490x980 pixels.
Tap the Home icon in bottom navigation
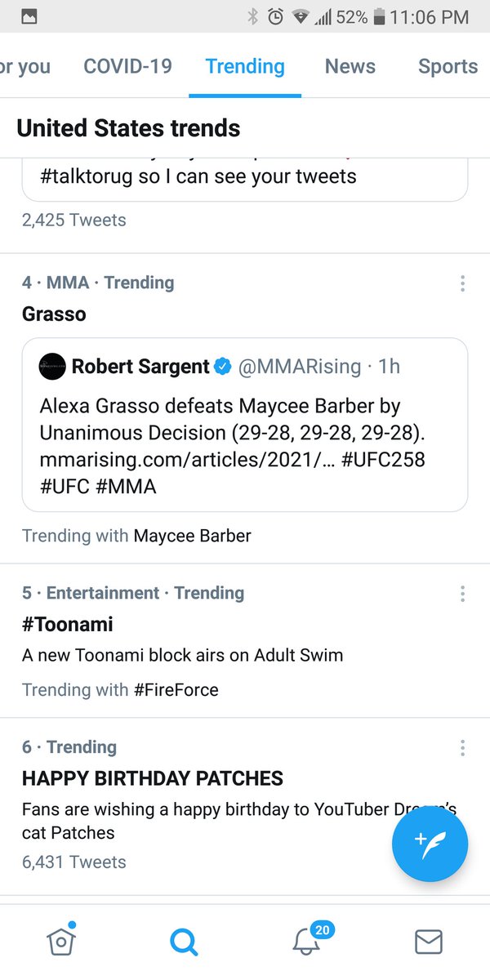click(62, 941)
